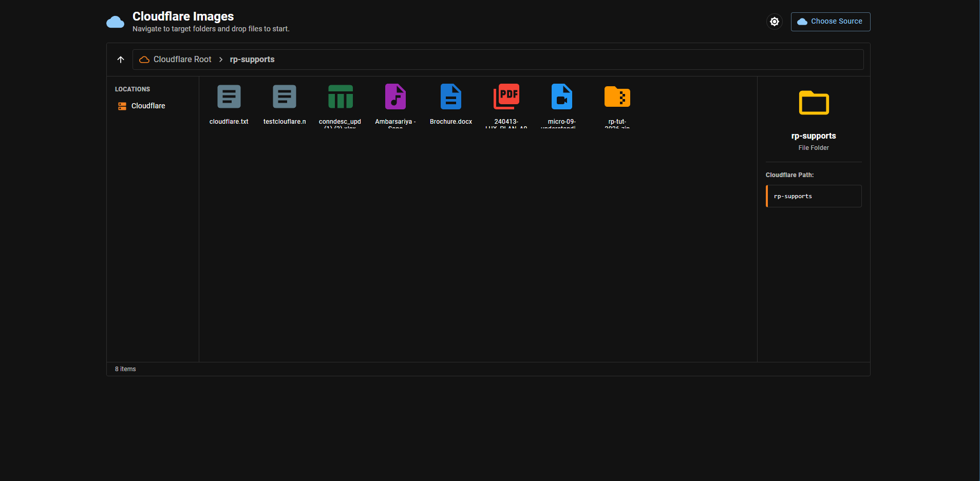
Task: Navigate to Cloudflare Root breadcrumb
Action: click(x=182, y=60)
